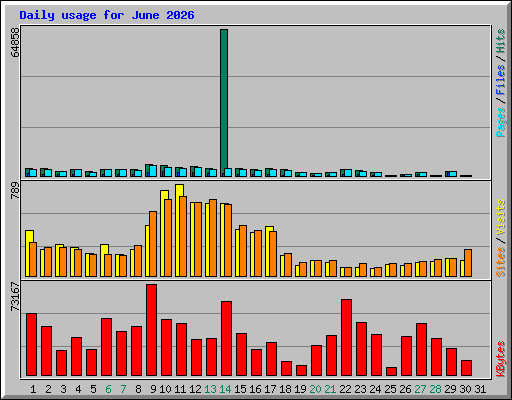This screenshot has width=512, height=400.
Task: Click the 'Files' legend label
Action: [x=501, y=80]
